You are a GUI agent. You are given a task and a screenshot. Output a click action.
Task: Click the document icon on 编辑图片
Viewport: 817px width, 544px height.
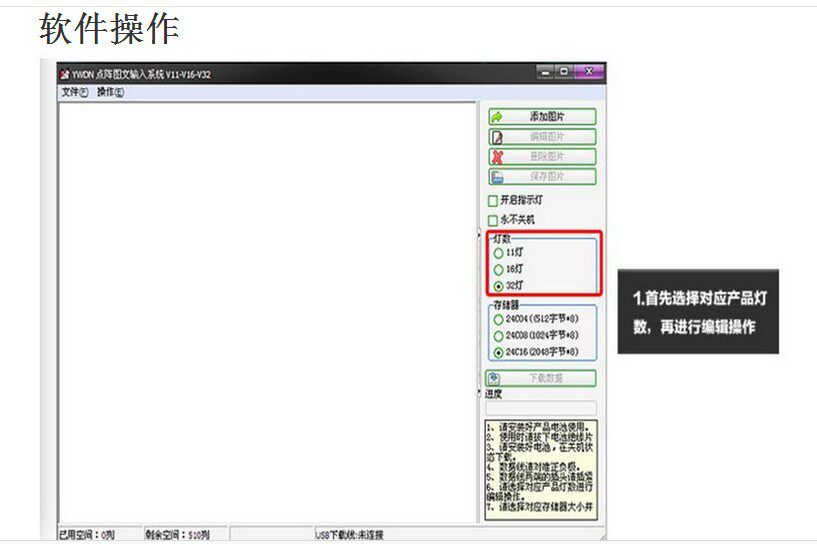pos(497,137)
